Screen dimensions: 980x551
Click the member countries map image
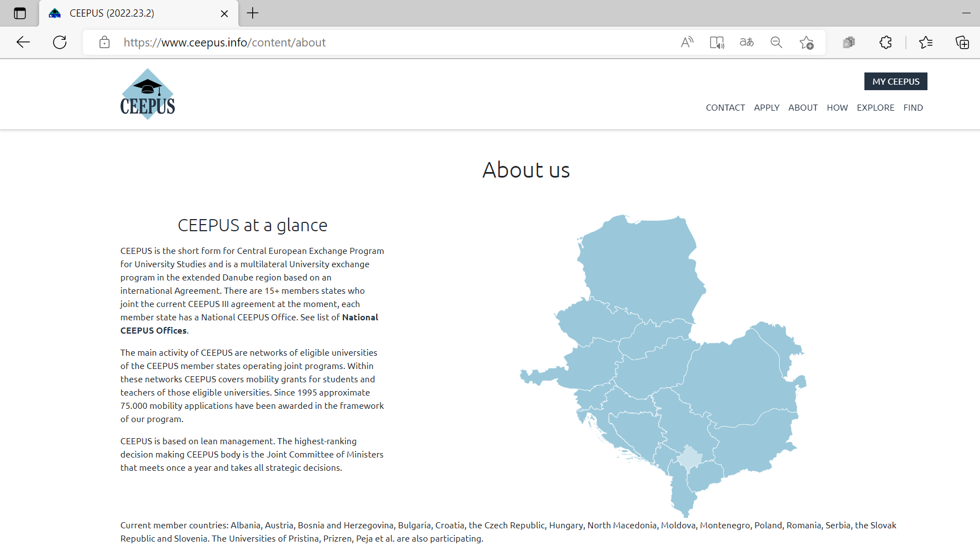pyautogui.click(x=663, y=366)
